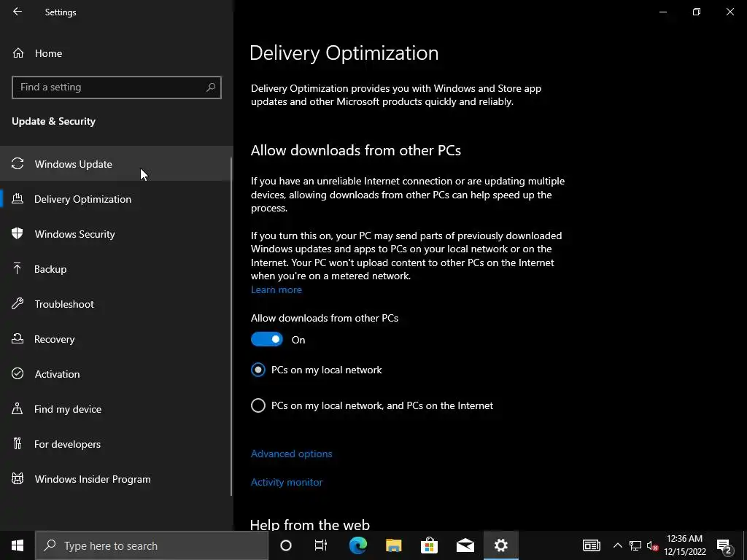Restore down the Settings window
Viewport: 747px width, 560px height.
click(697, 12)
